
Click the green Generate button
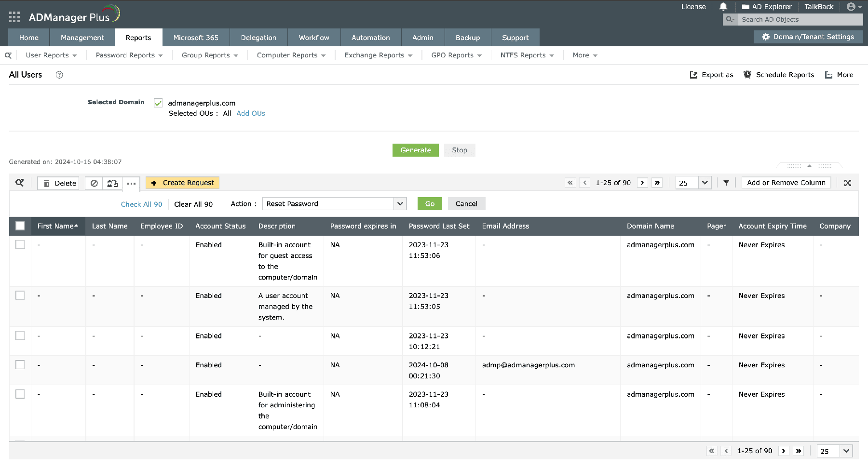point(415,150)
